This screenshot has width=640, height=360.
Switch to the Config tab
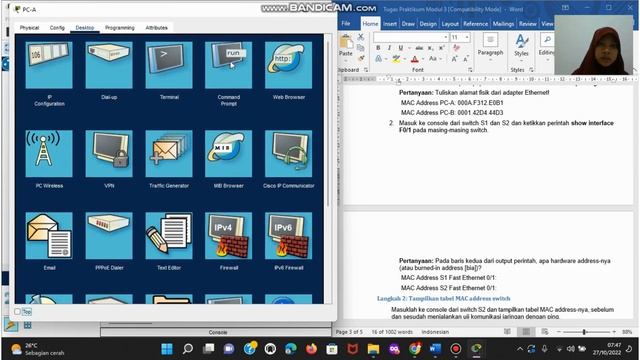(x=57, y=28)
